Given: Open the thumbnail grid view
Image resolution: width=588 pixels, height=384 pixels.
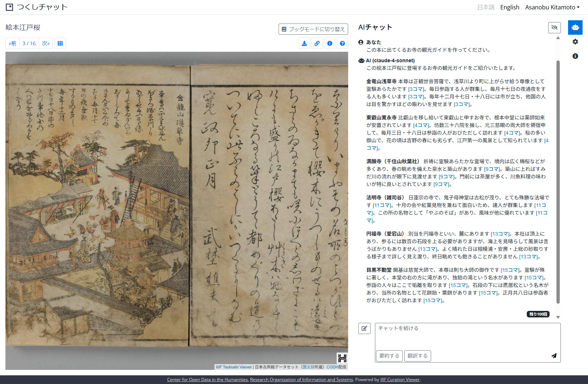Looking at the screenshot, I should [x=60, y=43].
